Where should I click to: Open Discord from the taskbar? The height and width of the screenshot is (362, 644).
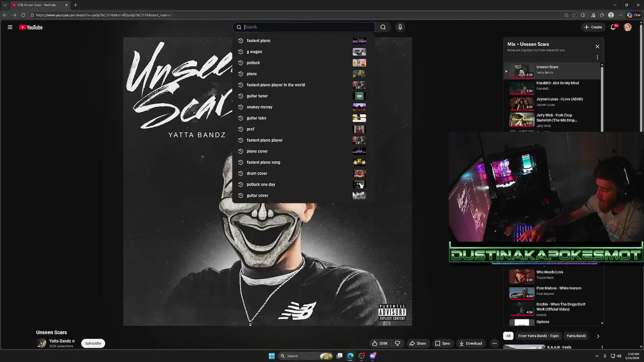[373, 356]
